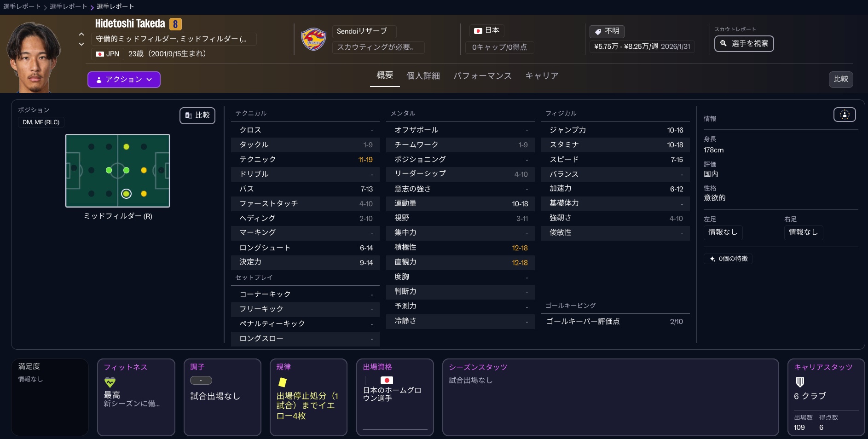Click the Sendai club crest icon

tap(313, 40)
